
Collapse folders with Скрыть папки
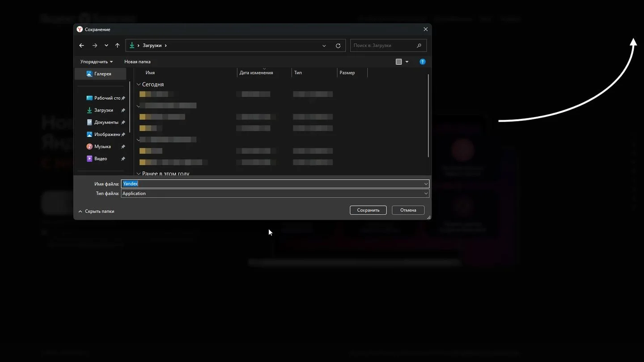pyautogui.click(x=96, y=211)
